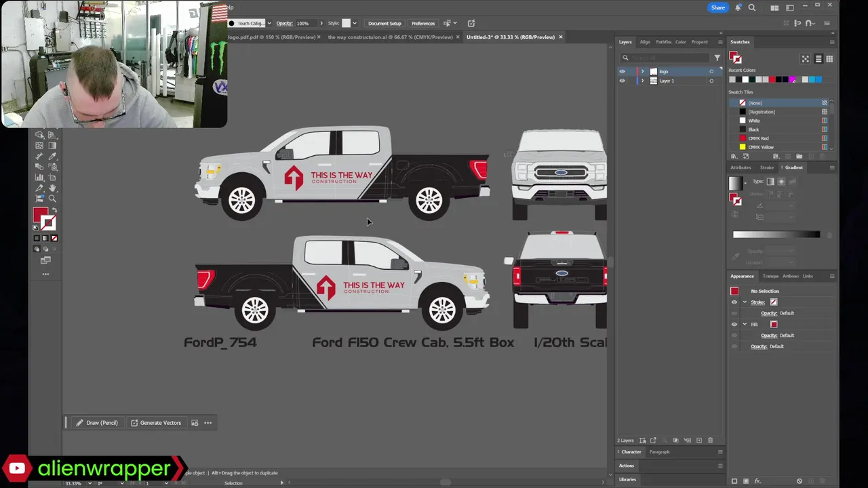The width and height of the screenshot is (868, 488).
Task: Clear appearance in Appearance panel
Action: pos(799,481)
